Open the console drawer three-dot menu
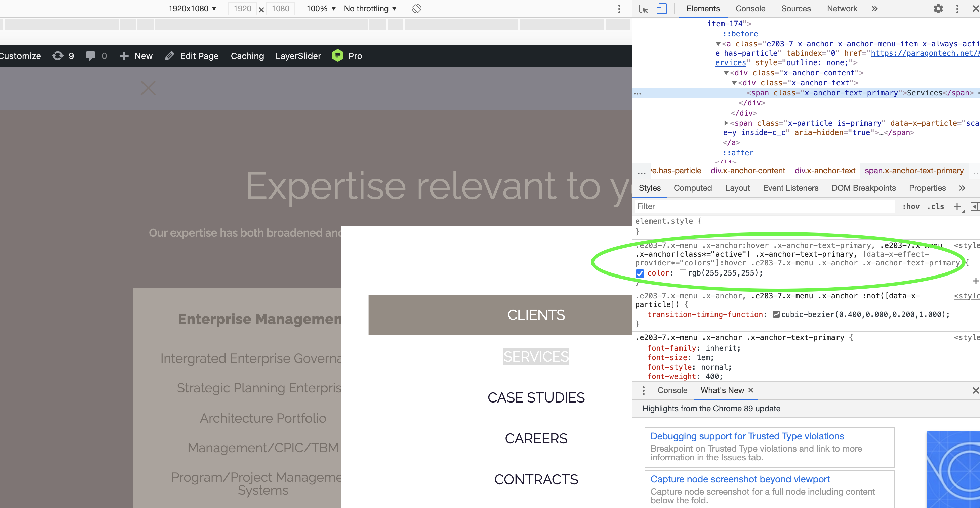The width and height of the screenshot is (980, 508). tap(643, 390)
